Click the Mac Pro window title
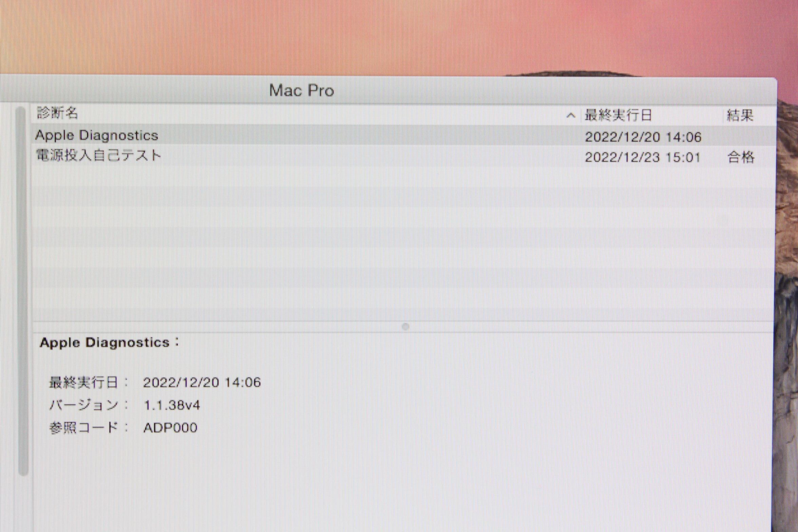 [302, 91]
